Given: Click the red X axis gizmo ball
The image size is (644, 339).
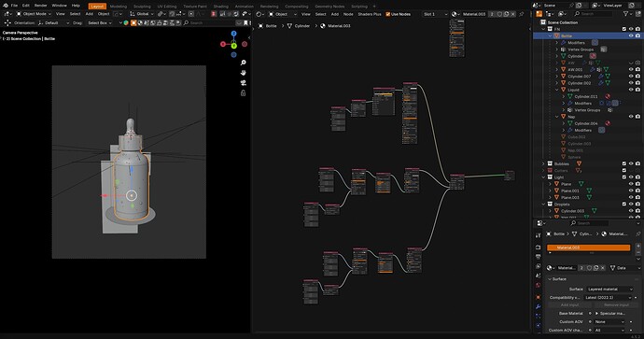Looking at the screenshot, I should pyautogui.click(x=223, y=44).
